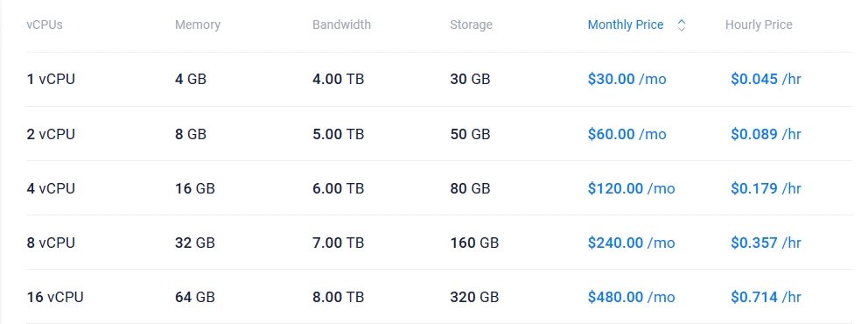Select the $240.00 /mo plan price
868x324 pixels.
tap(632, 243)
